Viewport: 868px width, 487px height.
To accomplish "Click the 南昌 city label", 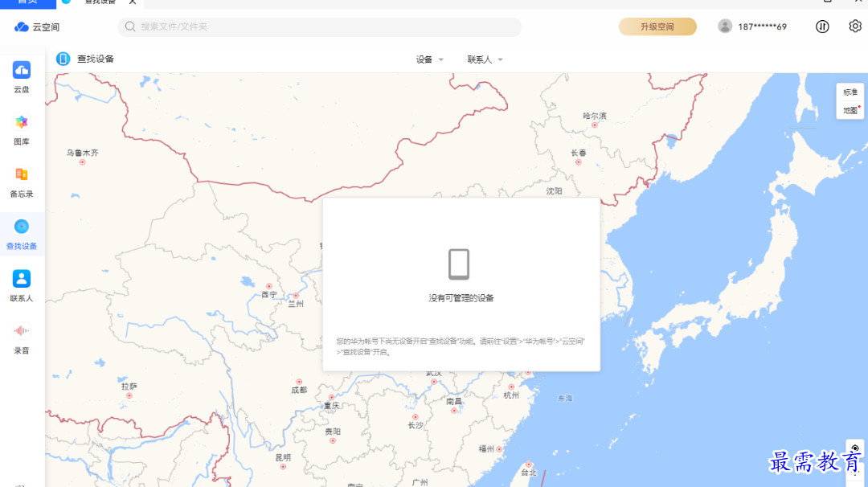I will 454,401.
